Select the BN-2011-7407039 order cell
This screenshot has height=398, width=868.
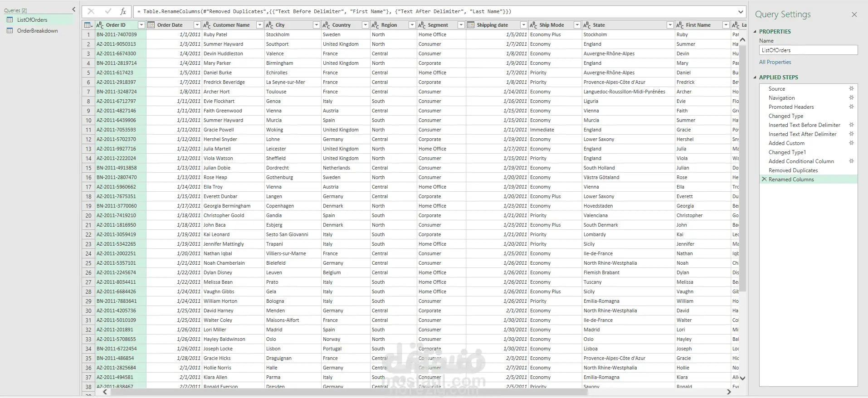pyautogui.click(x=120, y=34)
